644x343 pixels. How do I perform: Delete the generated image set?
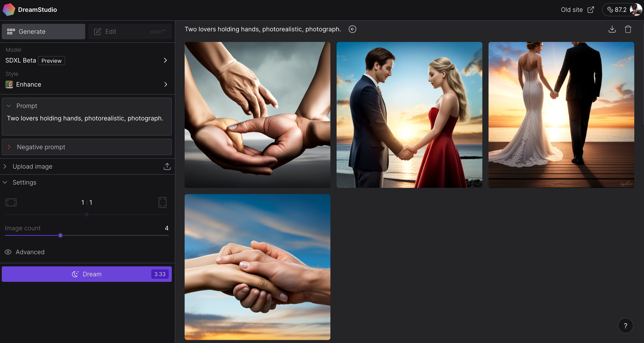point(628,29)
